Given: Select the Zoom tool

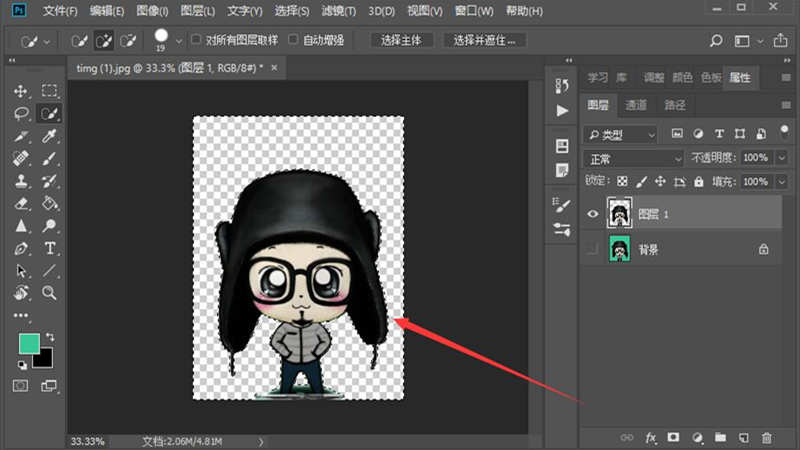Looking at the screenshot, I should (x=49, y=293).
